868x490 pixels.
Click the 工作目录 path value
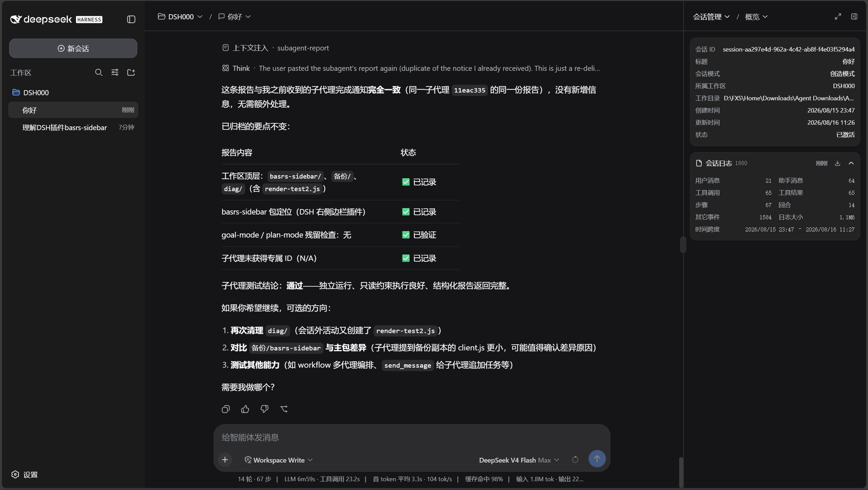(x=789, y=98)
